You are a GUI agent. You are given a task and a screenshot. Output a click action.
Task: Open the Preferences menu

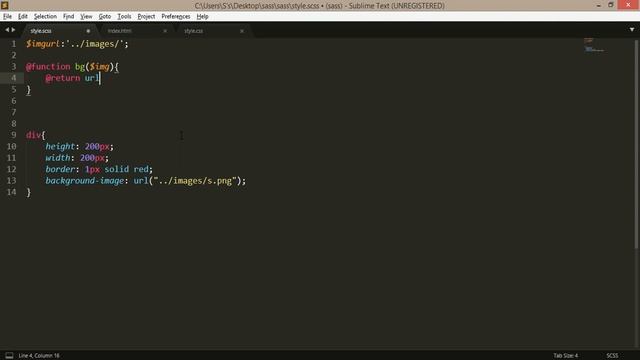point(176,16)
